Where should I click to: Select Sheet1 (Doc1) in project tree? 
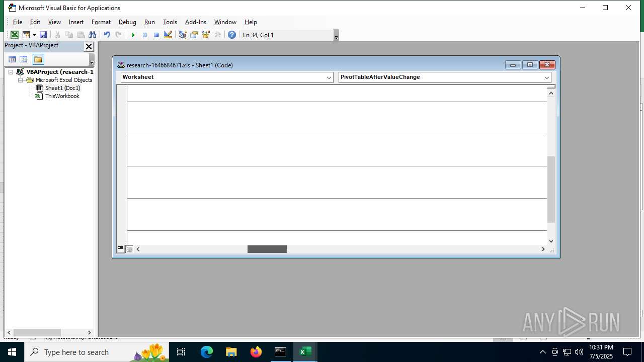(x=62, y=88)
